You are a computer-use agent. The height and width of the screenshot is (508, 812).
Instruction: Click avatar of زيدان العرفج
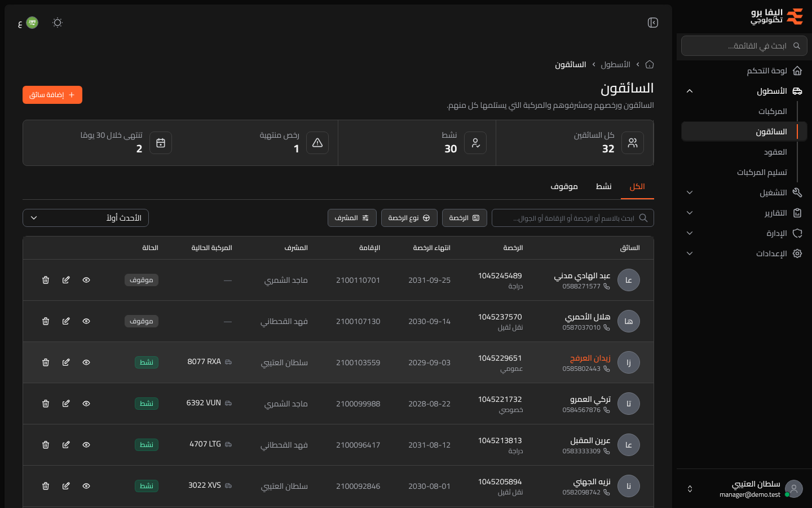pos(629,362)
